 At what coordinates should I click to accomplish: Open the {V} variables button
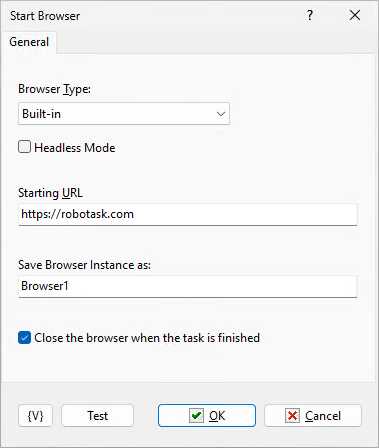coord(35,416)
